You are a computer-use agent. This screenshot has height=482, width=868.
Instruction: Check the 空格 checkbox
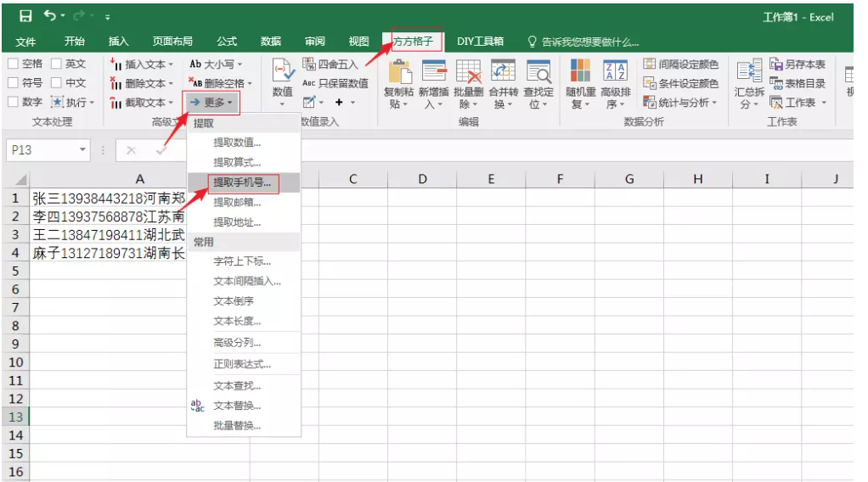click(x=14, y=64)
